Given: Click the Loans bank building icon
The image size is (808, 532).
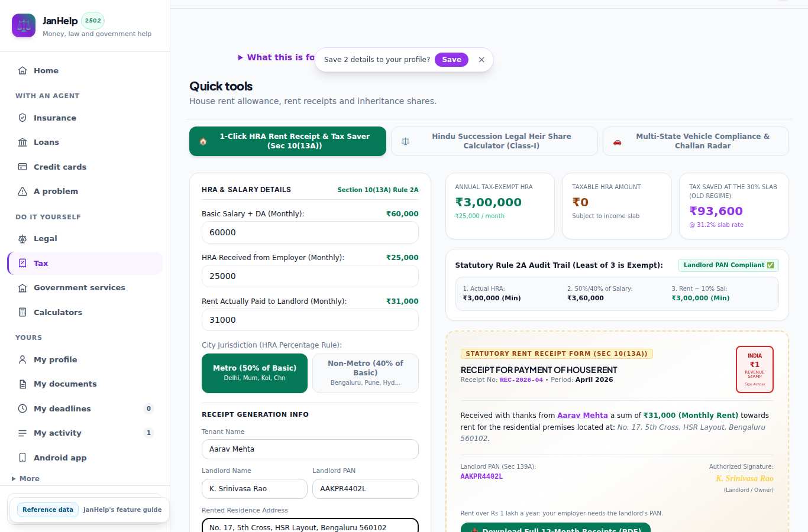Looking at the screenshot, I should pos(22,142).
